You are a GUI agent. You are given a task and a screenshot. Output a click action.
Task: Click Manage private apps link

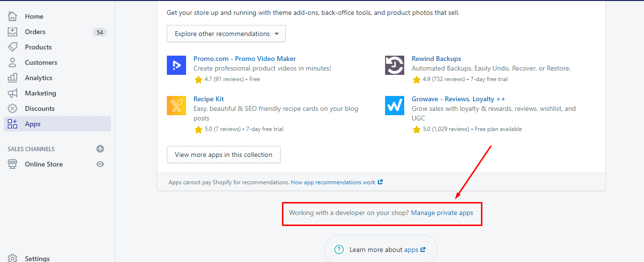click(442, 213)
